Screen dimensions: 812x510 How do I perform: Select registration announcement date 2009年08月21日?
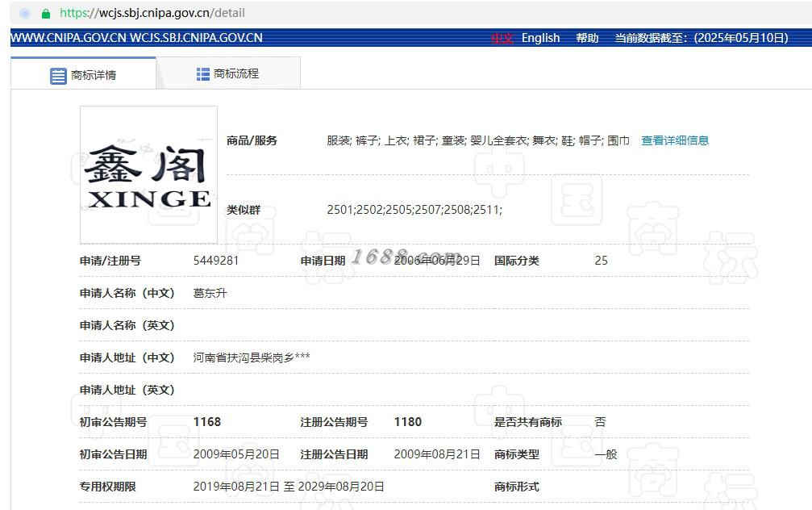pos(437,454)
